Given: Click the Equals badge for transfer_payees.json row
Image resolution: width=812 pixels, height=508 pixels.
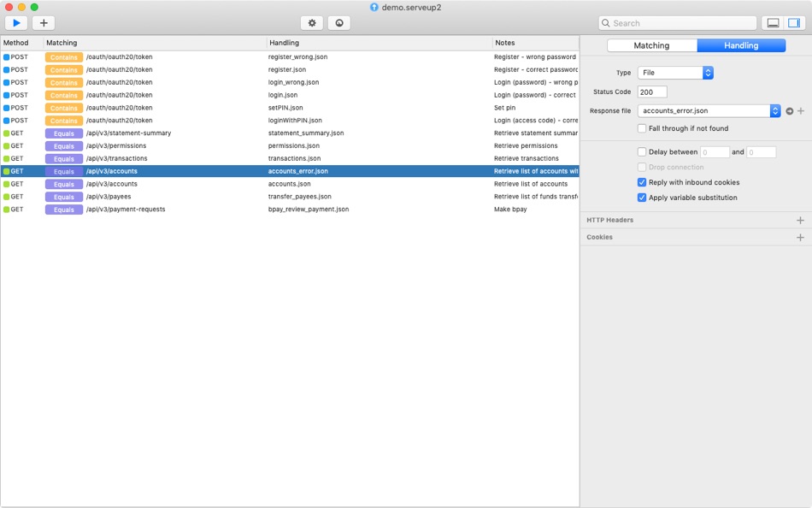Looking at the screenshot, I should (x=64, y=197).
